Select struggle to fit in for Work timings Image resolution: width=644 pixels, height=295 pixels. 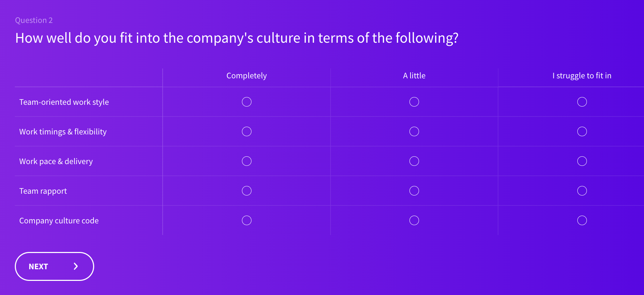(582, 132)
